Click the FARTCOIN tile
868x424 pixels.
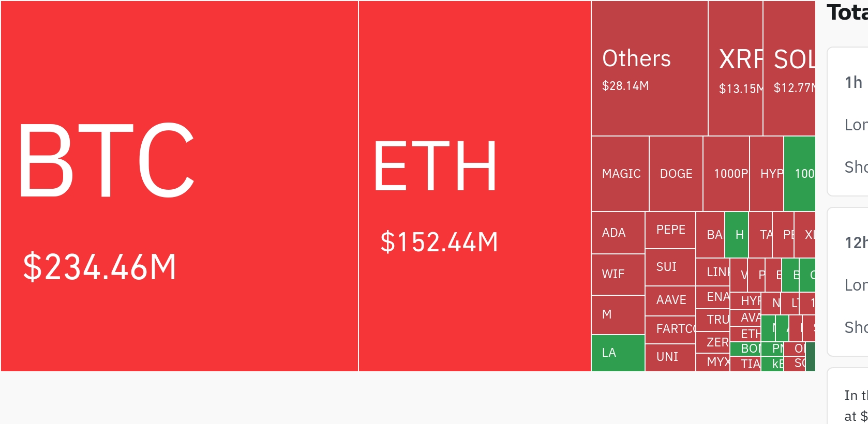(x=670, y=329)
